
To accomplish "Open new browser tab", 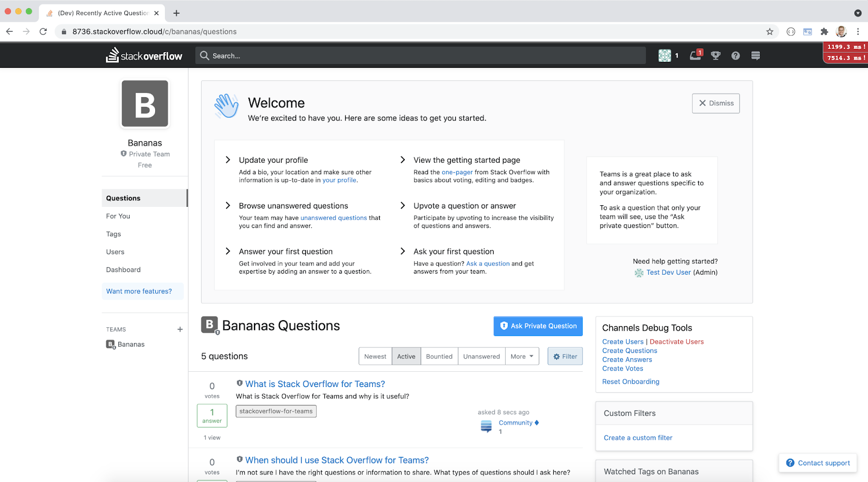I will (x=176, y=13).
